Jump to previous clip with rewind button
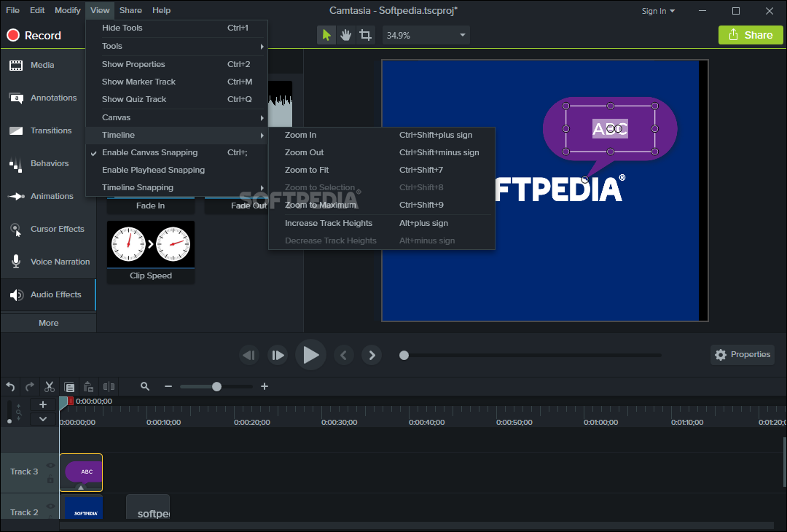The image size is (787, 532). 249,356
